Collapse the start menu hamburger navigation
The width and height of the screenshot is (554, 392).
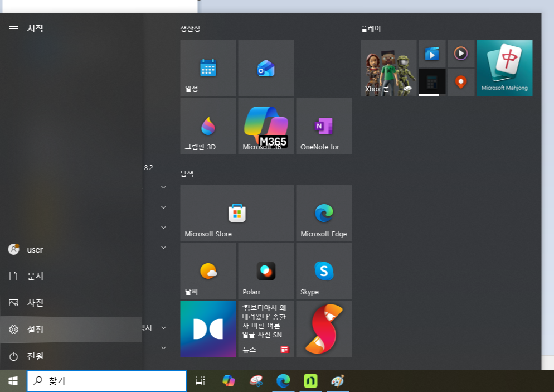point(13,28)
